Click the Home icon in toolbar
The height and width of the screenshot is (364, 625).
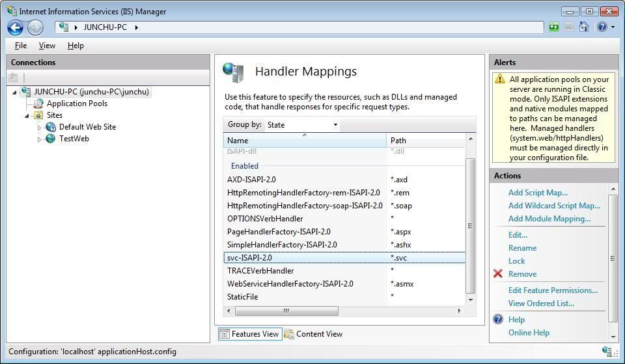pyautogui.click(x=584, y=27)
